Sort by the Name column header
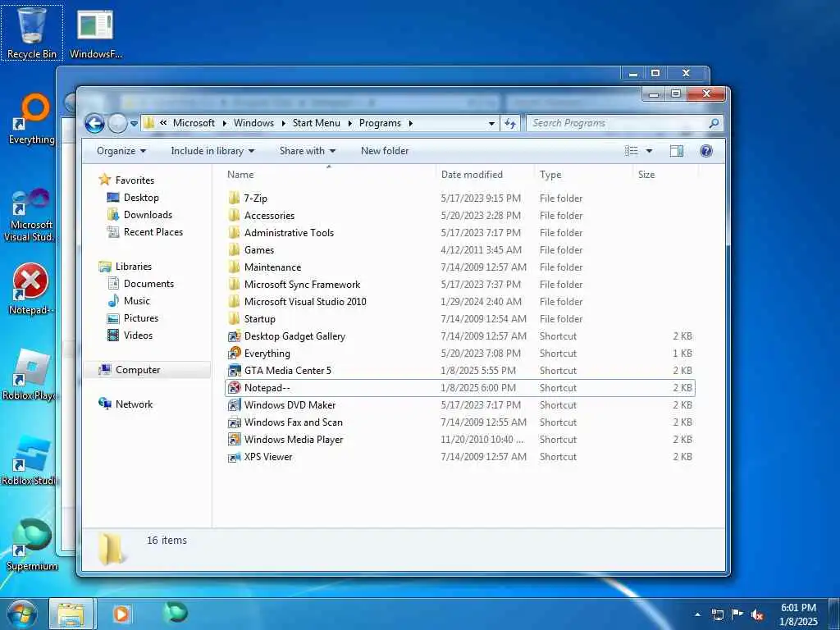Image resolution: width=840 pixels, height=630 pixels. click(x=328, y=175)
